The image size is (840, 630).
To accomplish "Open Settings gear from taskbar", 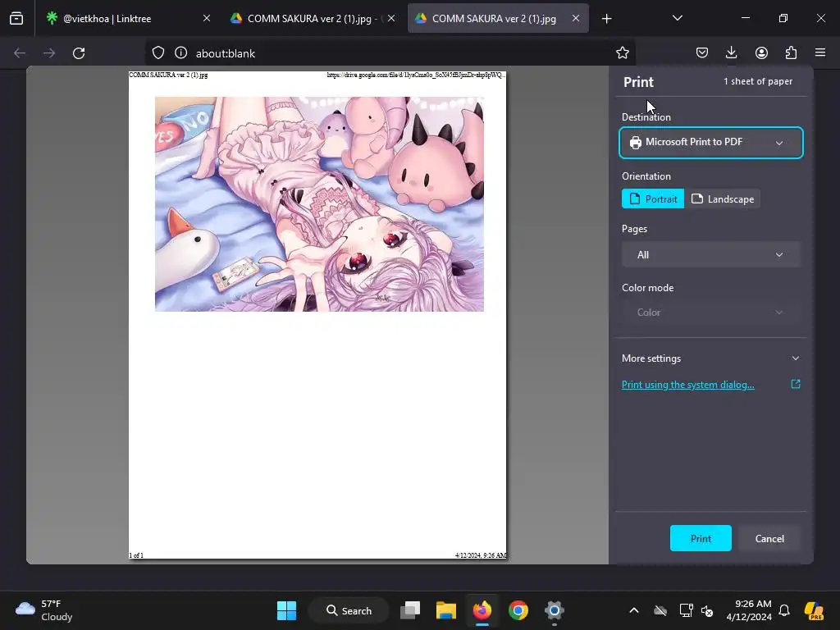I will (x=554, y=610).
